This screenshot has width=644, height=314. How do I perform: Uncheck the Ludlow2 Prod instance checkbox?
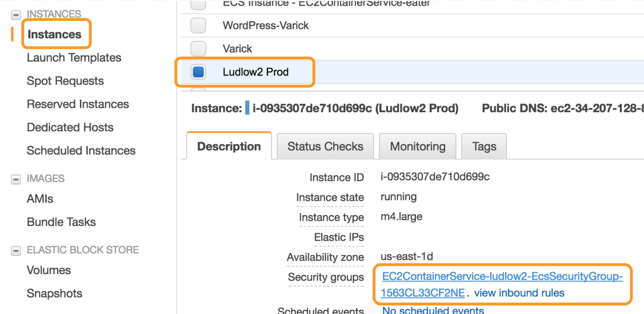click(198, 72)
